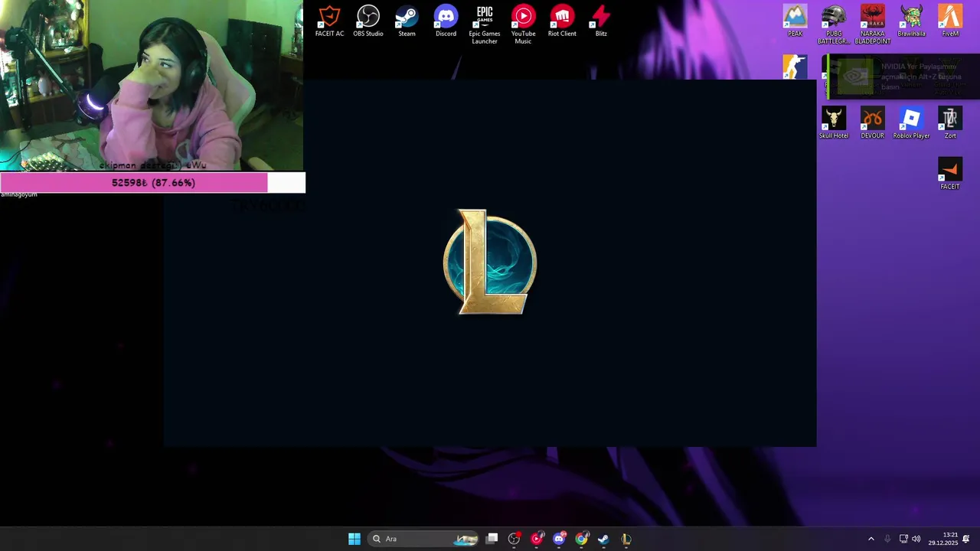This screenshot has width=980, height=551.
Task: Select the Counter-Strike desktop shortcut icon
Action: point(795,67)
